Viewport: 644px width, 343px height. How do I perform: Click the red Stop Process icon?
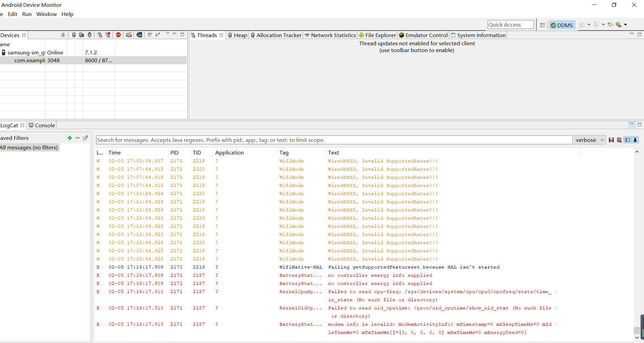tap(118, 35)
